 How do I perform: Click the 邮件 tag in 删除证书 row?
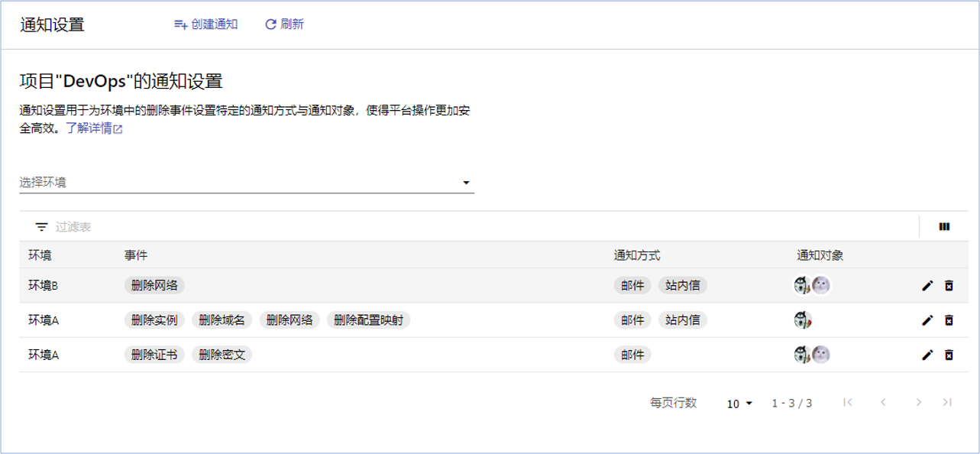tap(632, 355)
